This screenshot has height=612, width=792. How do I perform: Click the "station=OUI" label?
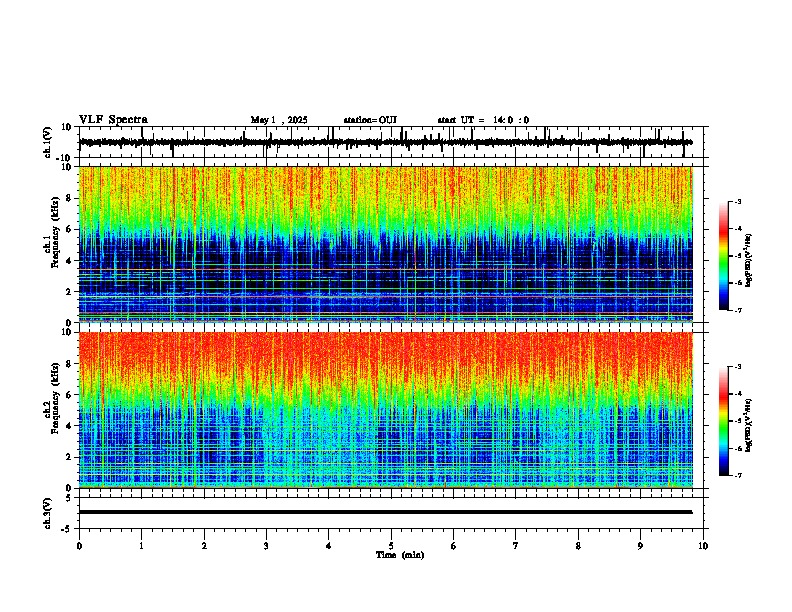tap(370, 120)
